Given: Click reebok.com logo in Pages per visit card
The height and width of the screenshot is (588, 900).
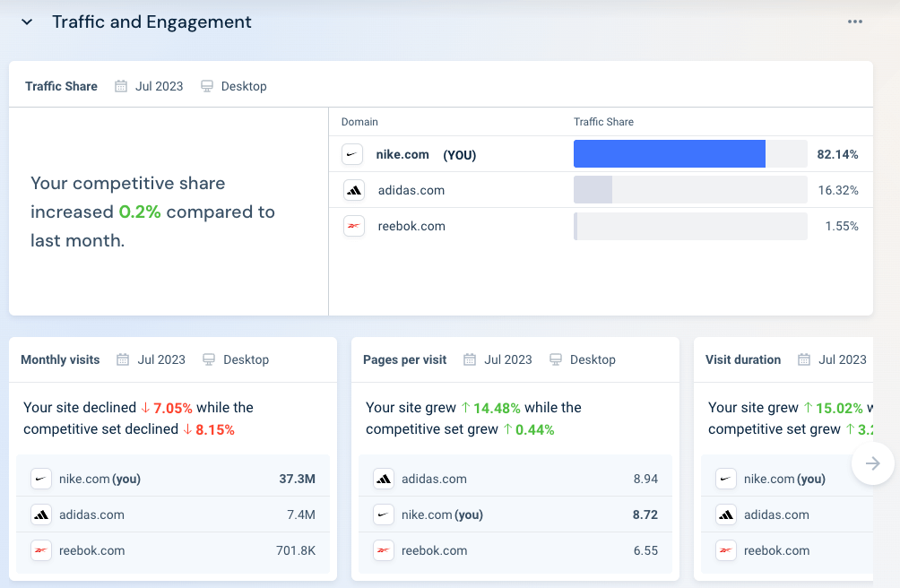Looking at the screenshot, I should tap(384, 550).
